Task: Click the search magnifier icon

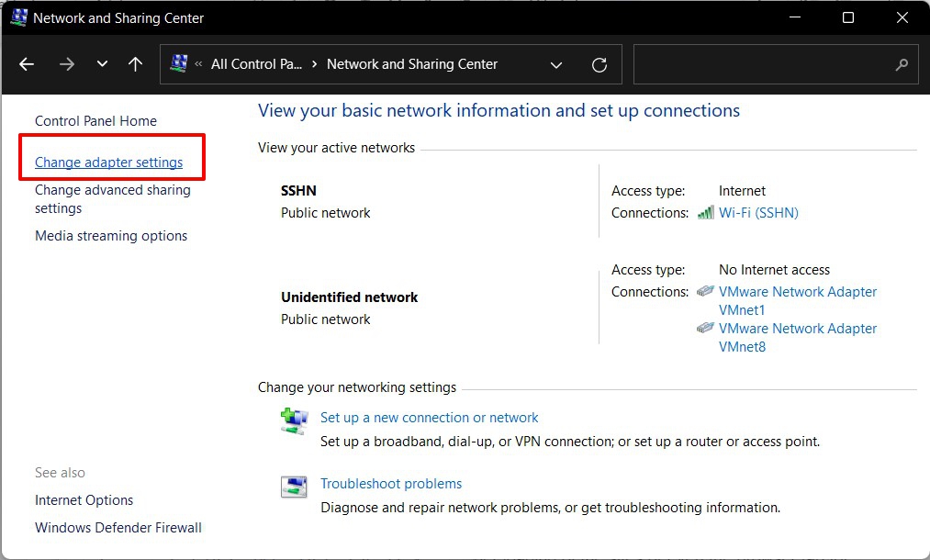Action: pyautogui.click(x=902, y=65)
